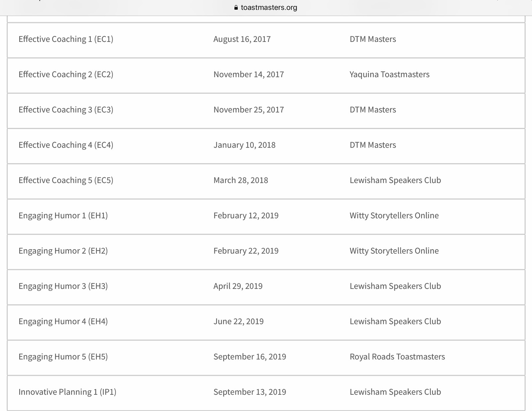Click the March 28, 2018 date
The image size is (532, 411).
(x=240, y=180)
